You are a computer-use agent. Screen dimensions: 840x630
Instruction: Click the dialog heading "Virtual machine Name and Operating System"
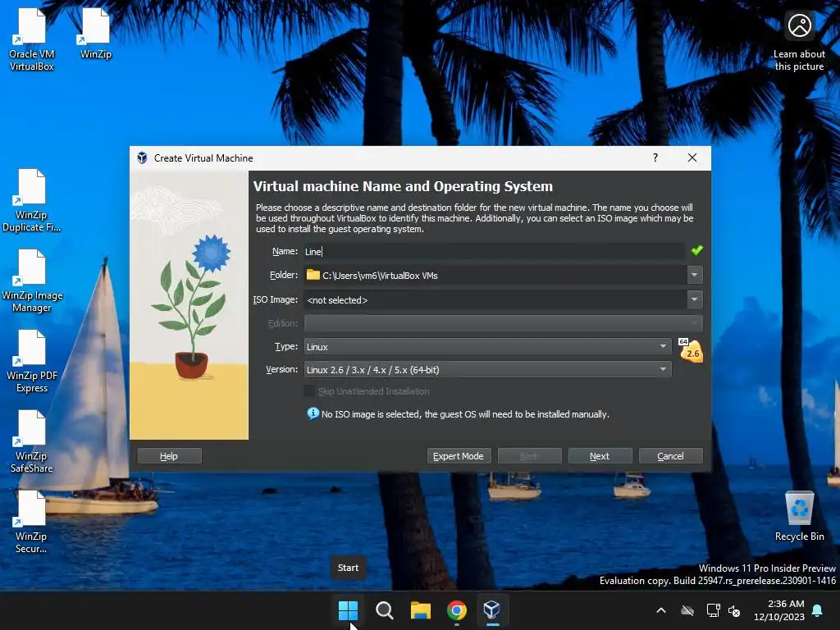coord(403,186)
